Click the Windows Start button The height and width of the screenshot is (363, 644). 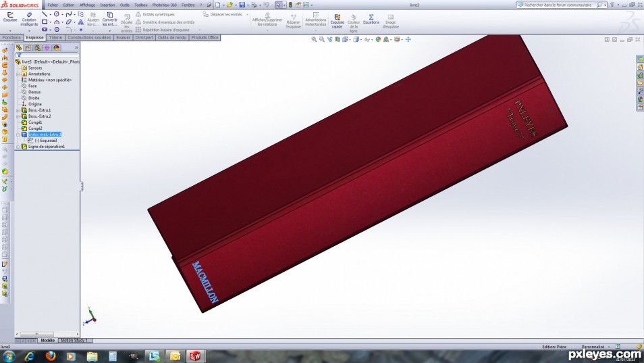[9, 356]
